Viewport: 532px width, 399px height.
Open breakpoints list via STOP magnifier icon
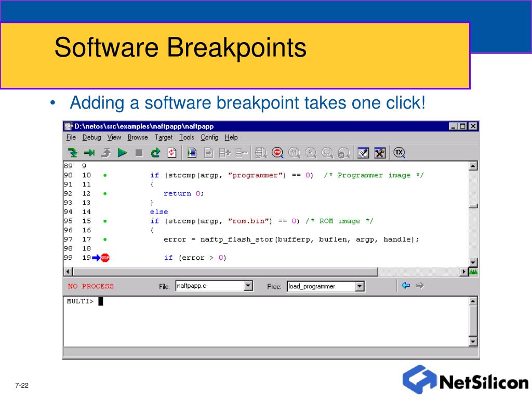tap(277, 153)
